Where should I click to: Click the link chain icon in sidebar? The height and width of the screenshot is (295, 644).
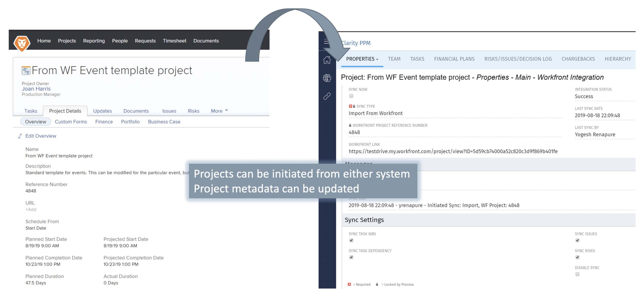point(327,96)
